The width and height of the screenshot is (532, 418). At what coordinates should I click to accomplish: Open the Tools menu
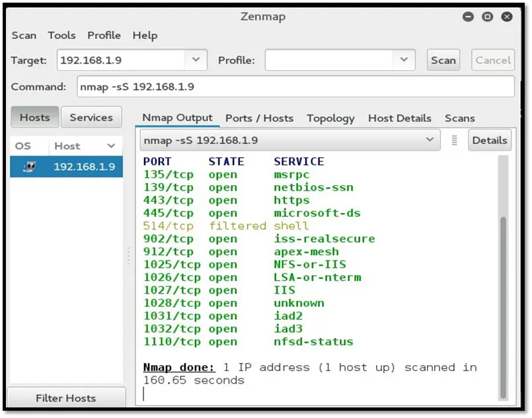click(61, 36)
